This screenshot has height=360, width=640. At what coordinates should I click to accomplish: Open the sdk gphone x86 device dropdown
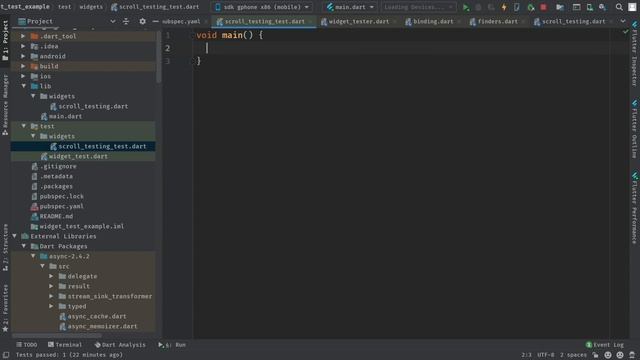tap(262, 7)
